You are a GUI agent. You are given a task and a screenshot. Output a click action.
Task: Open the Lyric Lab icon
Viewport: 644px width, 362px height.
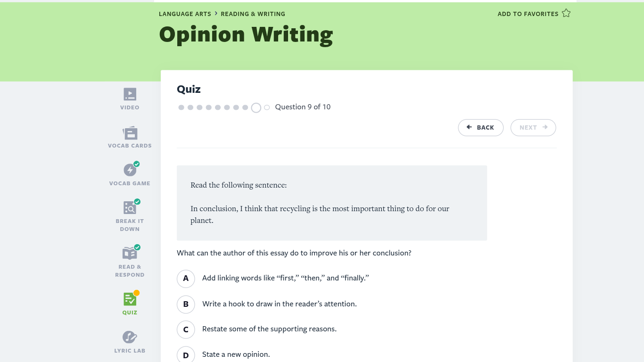click(x=130, y=337)
